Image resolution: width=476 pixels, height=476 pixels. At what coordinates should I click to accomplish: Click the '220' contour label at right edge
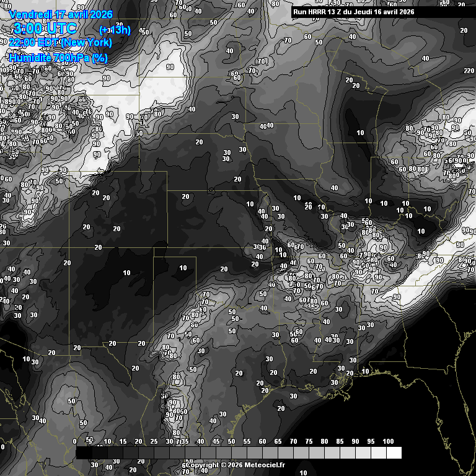coord(468,71)
